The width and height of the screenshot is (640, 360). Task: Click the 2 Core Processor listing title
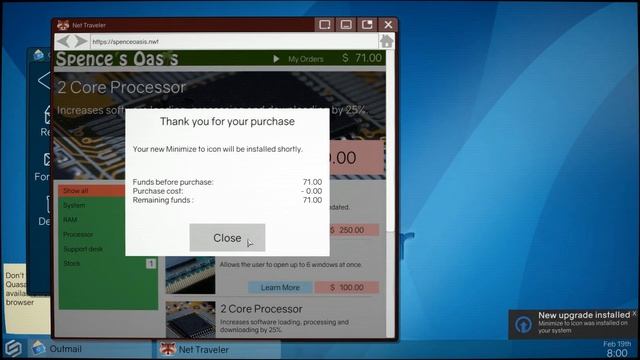pyautogui.click(x=261, y=309)
